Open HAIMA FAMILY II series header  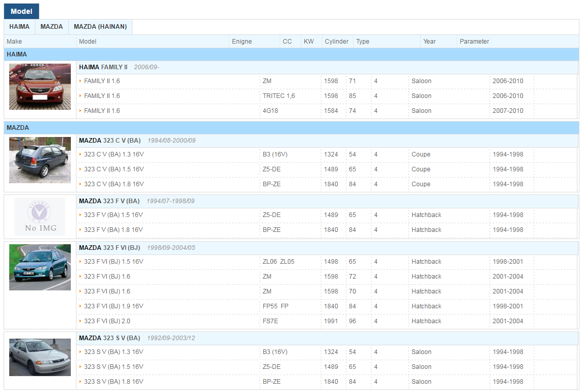point(103,67)
